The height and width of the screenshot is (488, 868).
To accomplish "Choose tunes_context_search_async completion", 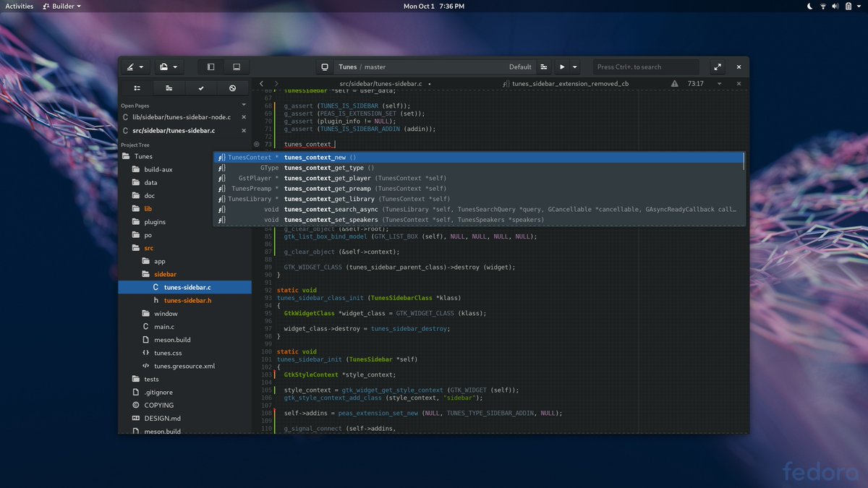I will tap(479, 209).
